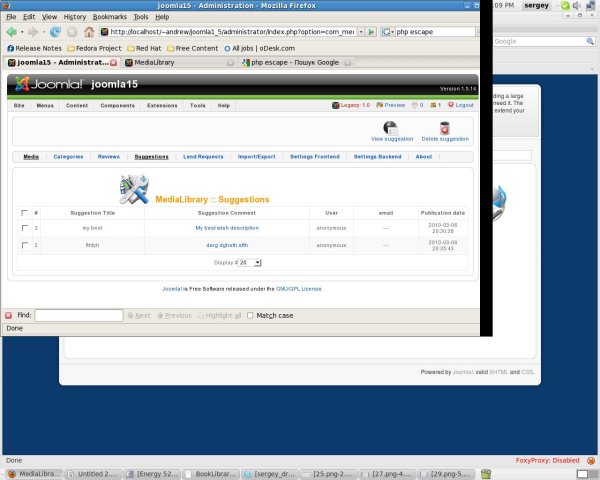This screenshot has width=600, height=480.
Task: Click the Find text input field
Action: pos(79,315)
